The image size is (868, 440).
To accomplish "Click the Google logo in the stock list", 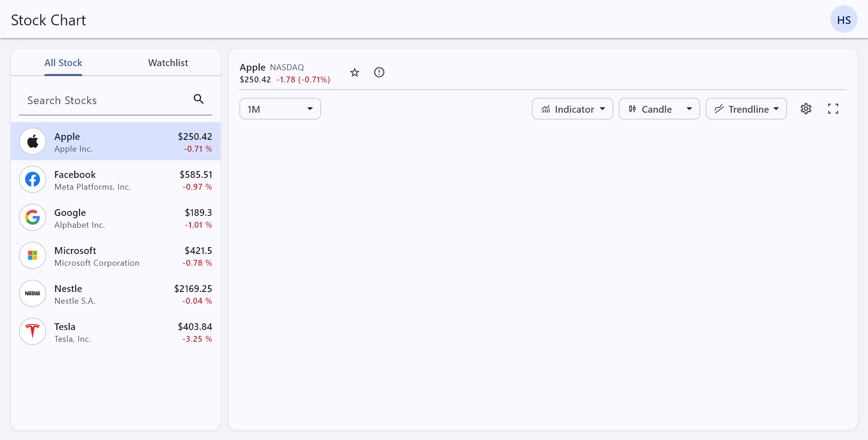I will click(x=32, y=217).
